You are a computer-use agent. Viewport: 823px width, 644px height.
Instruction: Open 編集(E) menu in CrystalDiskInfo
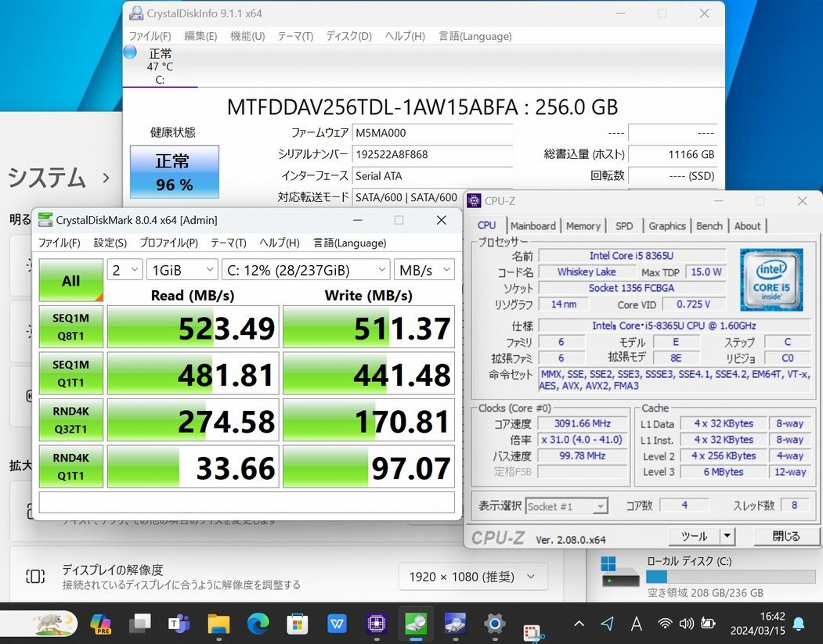click(x=200, y=36)
